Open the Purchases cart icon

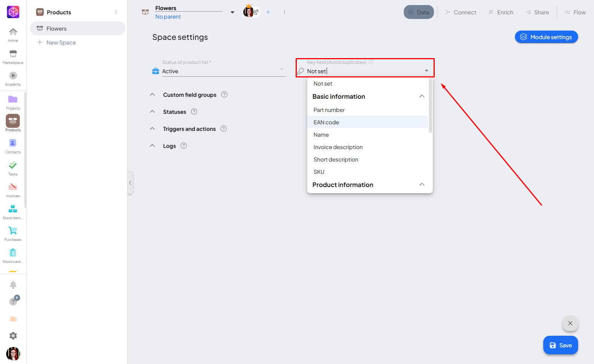pyautogui.click(x=13, y=231)
